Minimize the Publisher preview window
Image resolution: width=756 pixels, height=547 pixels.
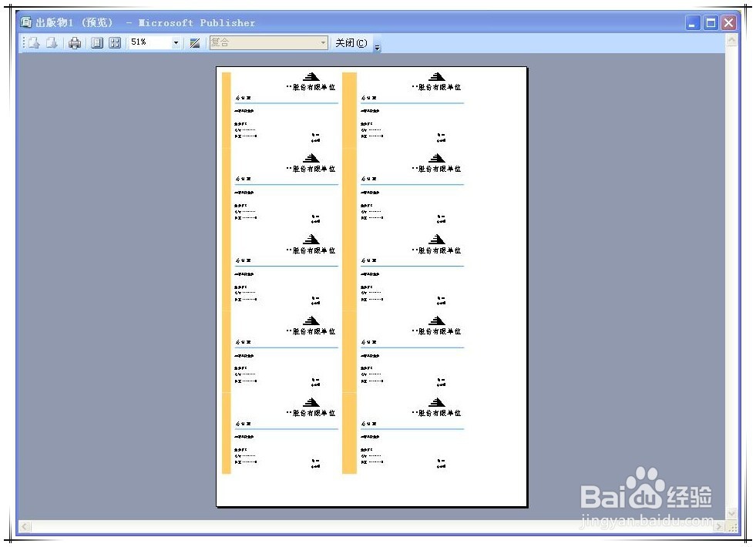click(692, 22)
